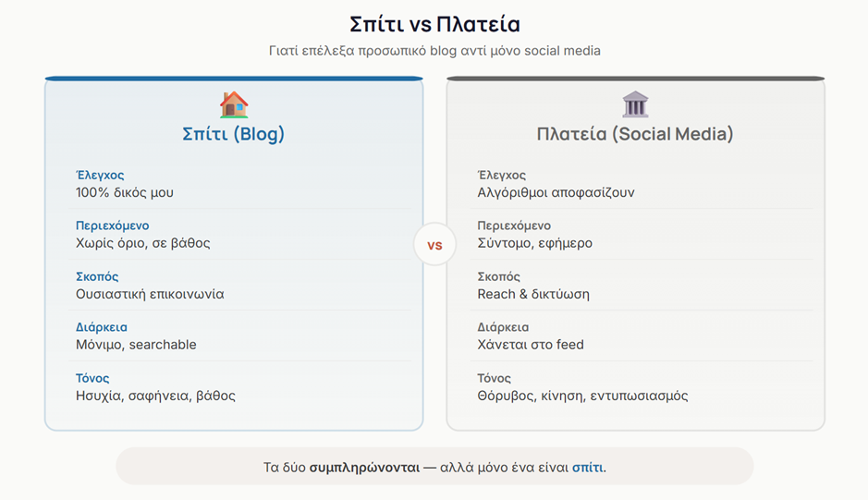Click the "Μόνιμο, searchable" row
The width and height of the screenshot is (868, 500).
[x=136, y=345]
